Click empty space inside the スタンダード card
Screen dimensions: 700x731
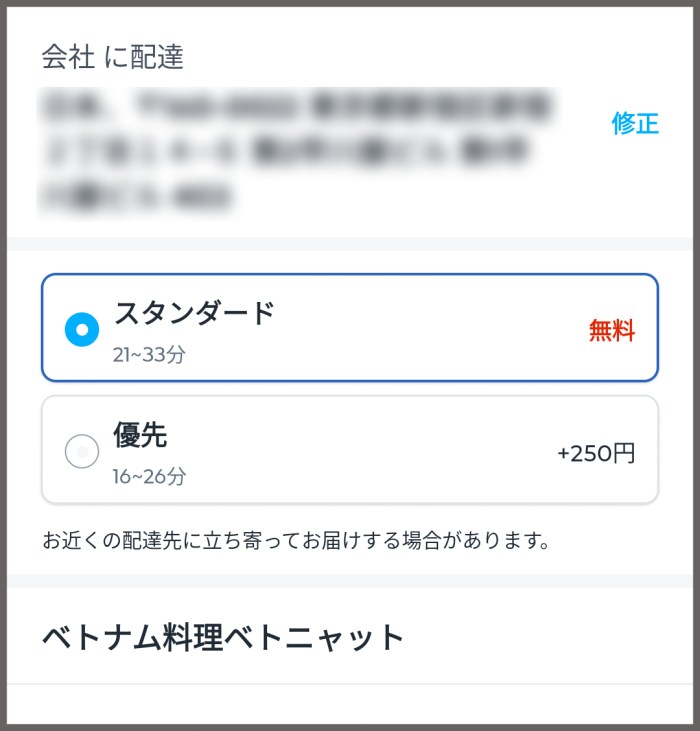coord(420,330)
